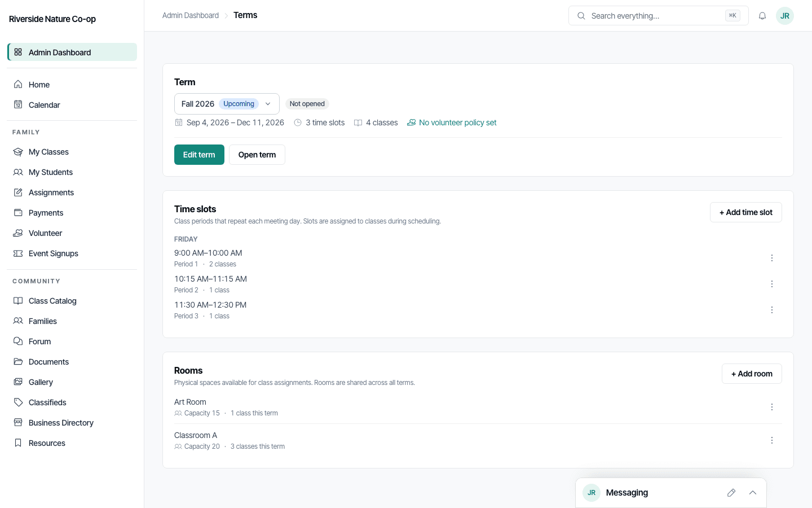Open Event Signups in sidebar

pos(72,253)
